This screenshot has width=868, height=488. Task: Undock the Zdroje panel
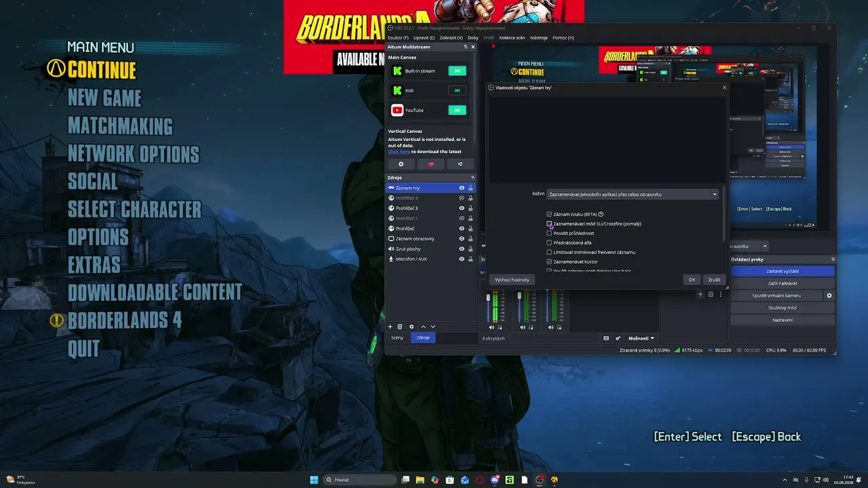(473, 178)
